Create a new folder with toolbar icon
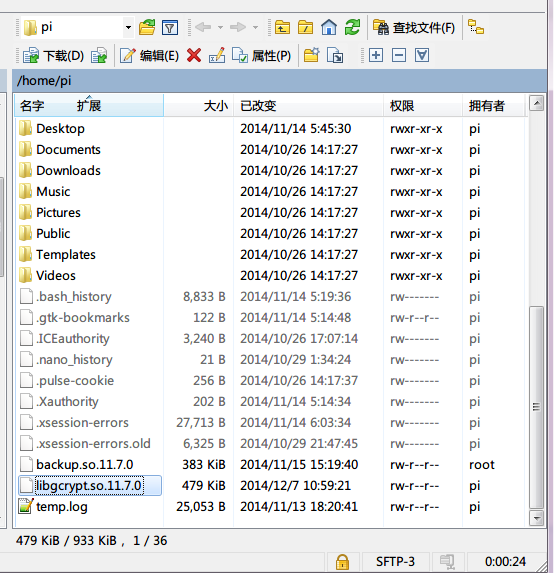The image size is (554, 573). point(312,56)
